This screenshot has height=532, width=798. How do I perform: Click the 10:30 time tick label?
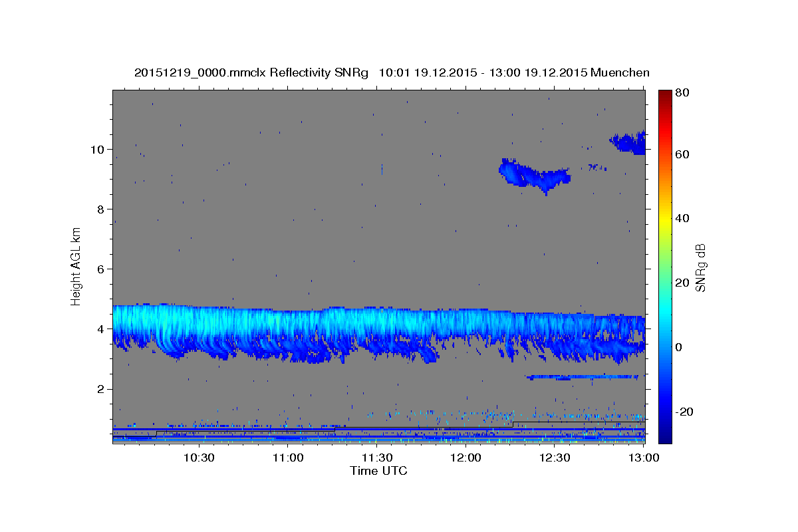pos(199,458)
